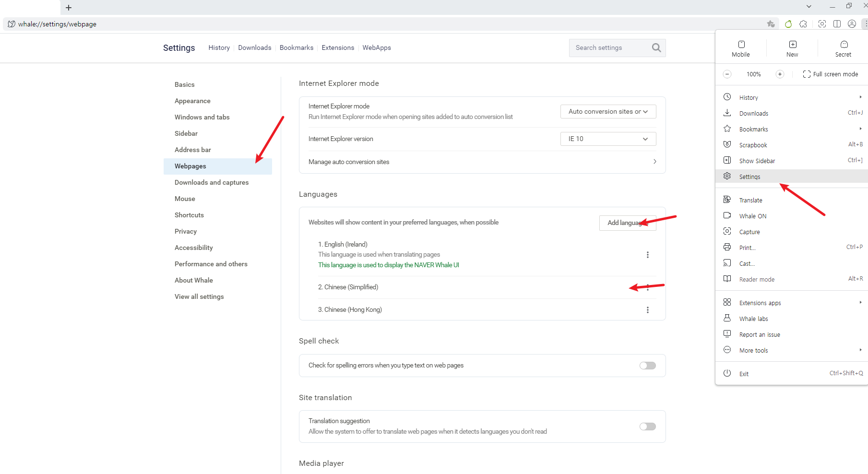Open the extensions puzzle icon in toolbar

[x=803, y=24]
